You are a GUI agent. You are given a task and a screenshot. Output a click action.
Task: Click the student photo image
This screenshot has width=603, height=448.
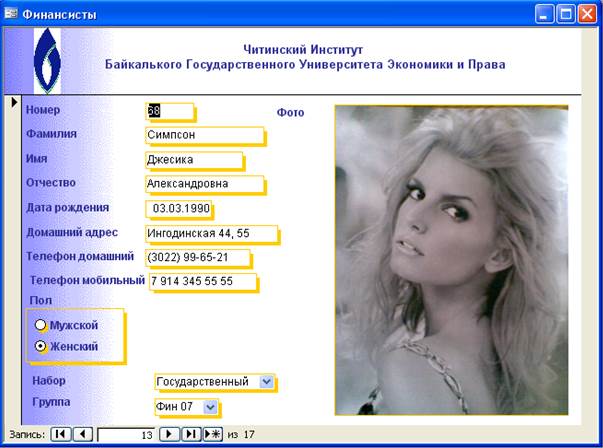click(x=451, y=260)
